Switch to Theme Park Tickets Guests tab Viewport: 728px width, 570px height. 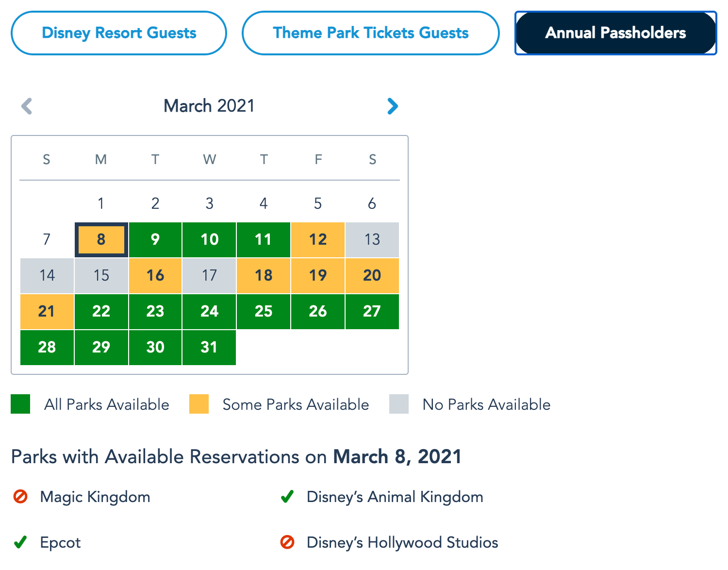[370, 33]
